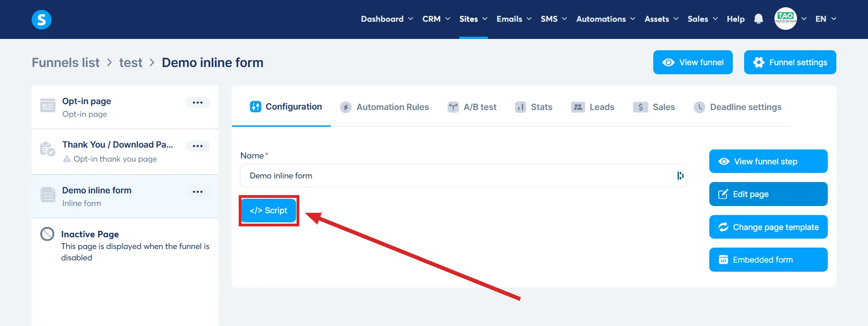Image resolution: width=868 pixels, height=326 pixels.
Task: Open the notifications bell
Action: [x=759, y=19]
